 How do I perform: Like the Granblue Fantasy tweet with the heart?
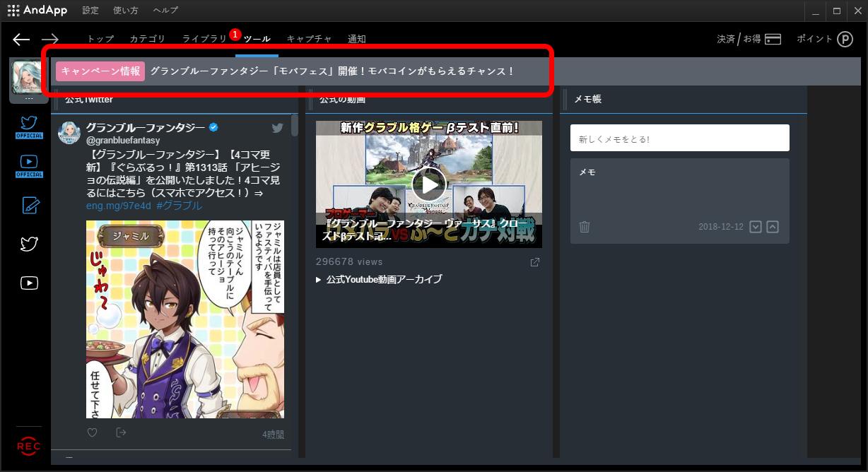[x=92, y=432]
